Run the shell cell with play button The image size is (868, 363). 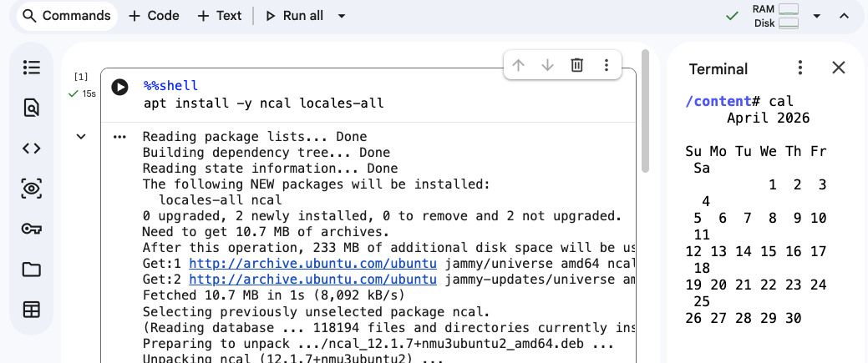(x=119, y=87)
